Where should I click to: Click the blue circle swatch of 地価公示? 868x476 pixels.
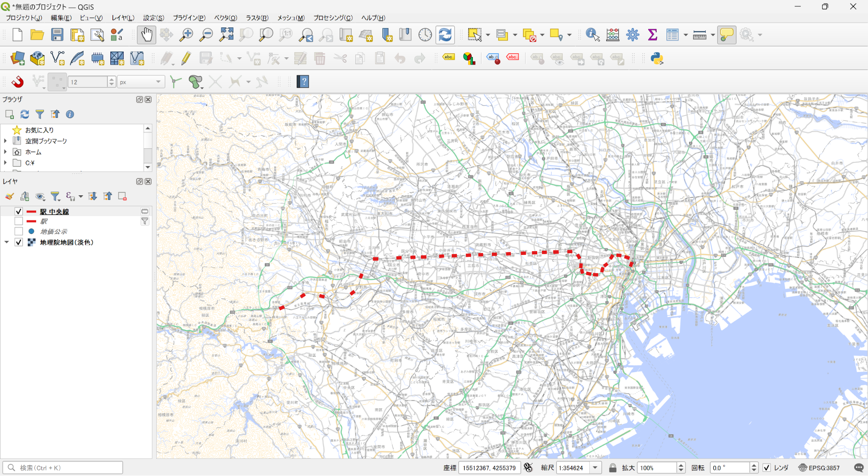coord(31,231)
